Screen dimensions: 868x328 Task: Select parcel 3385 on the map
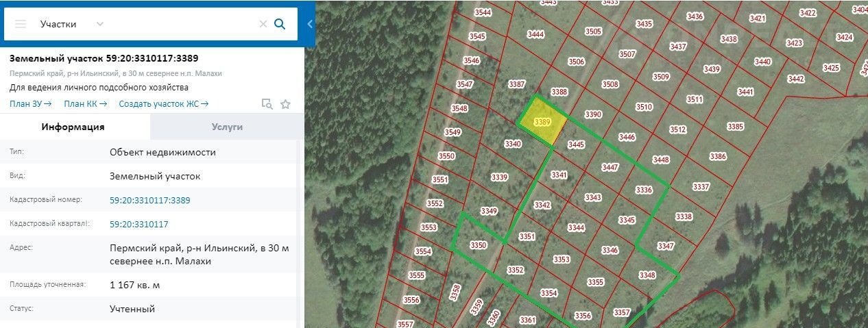[735, 127]
